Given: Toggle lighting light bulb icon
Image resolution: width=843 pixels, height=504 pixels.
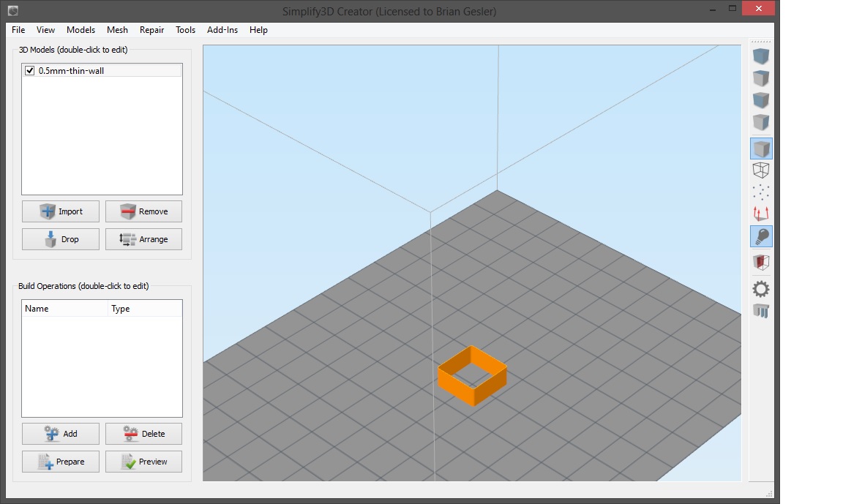Looking at the screenshot, I should point(761,236).
